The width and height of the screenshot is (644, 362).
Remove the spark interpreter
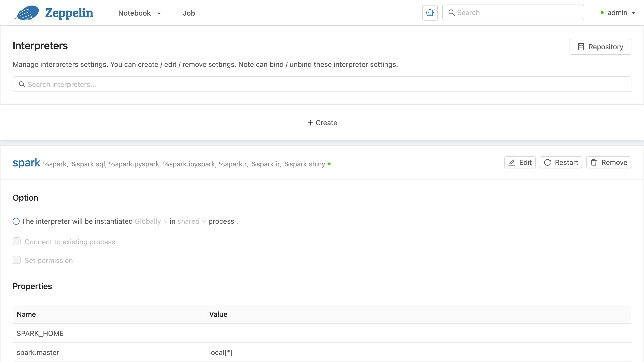(x=609, y=162)
